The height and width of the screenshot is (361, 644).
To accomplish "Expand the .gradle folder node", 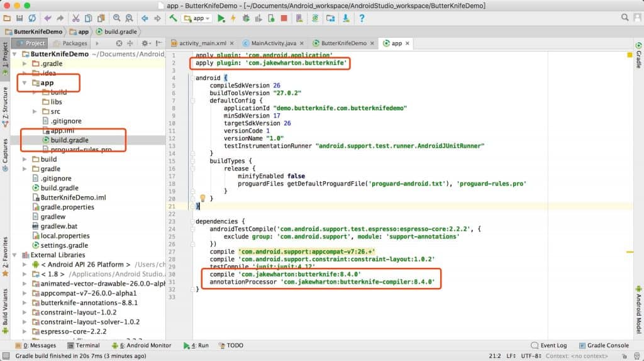I will 25,64.
